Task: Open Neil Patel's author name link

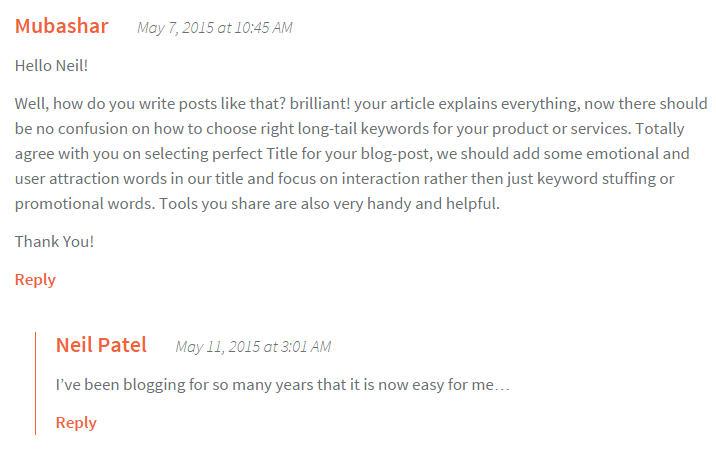Action: coord(101,346)
